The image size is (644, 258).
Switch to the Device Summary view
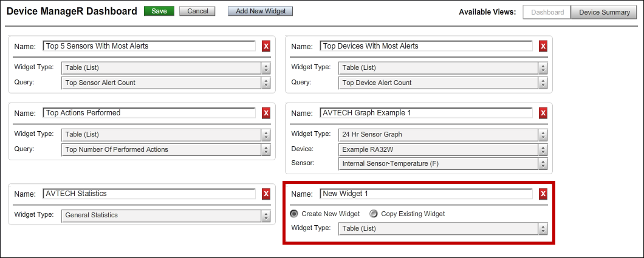604,12
